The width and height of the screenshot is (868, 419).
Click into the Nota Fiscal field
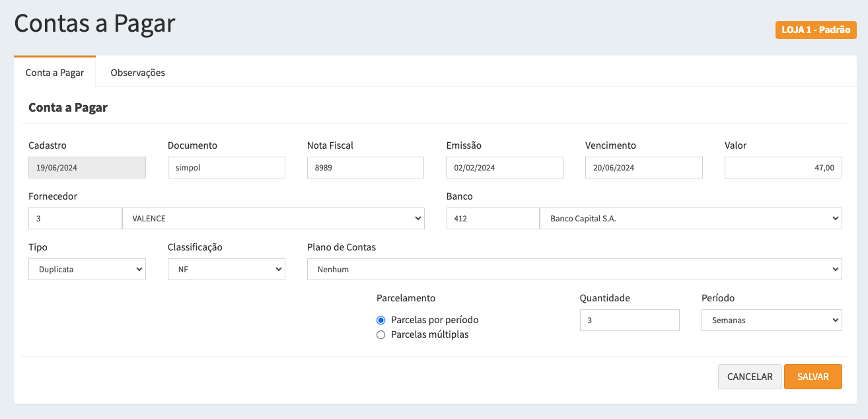(x=365, y=168)
